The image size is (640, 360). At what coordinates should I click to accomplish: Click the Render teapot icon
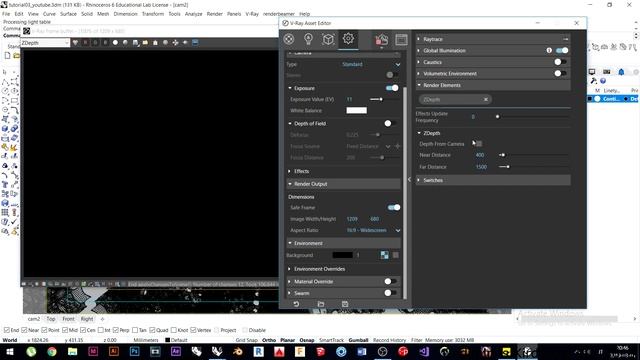(x=382, y=40)
